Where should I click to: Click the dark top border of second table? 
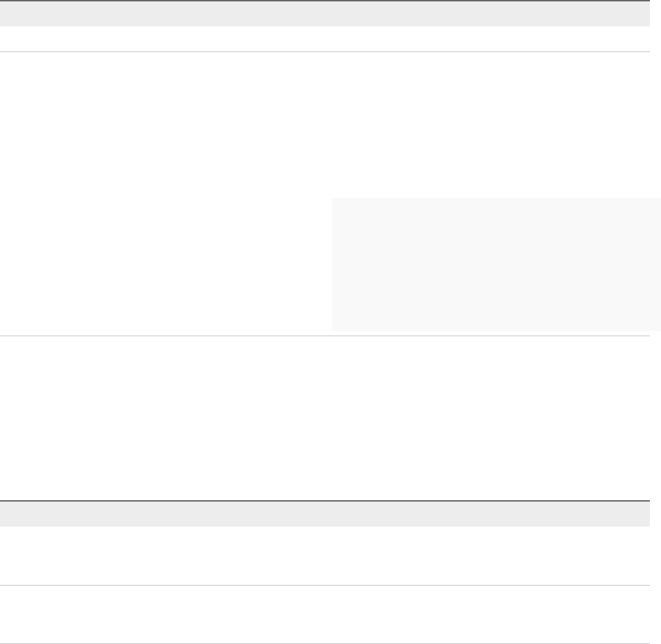[325, 501]
